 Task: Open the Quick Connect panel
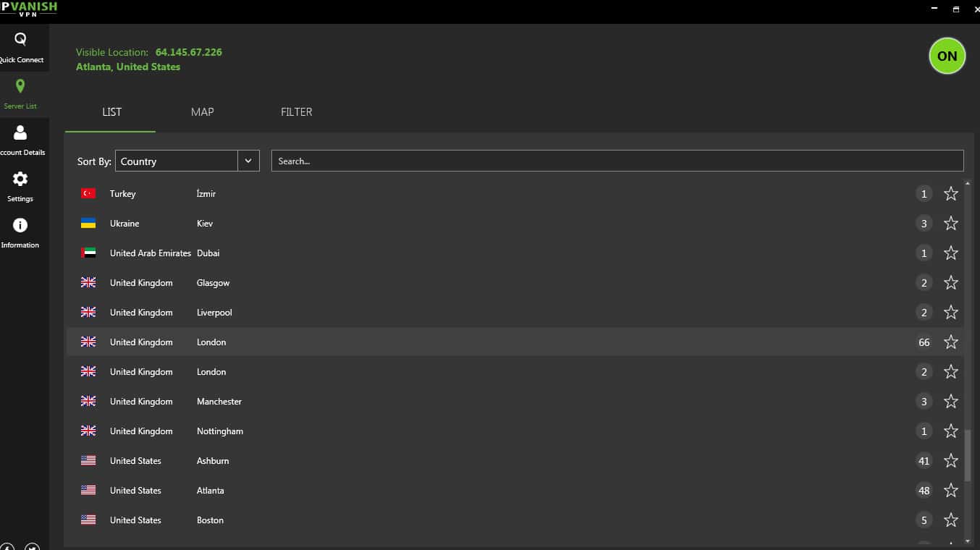pyautogui.click(x=21, y=48)
